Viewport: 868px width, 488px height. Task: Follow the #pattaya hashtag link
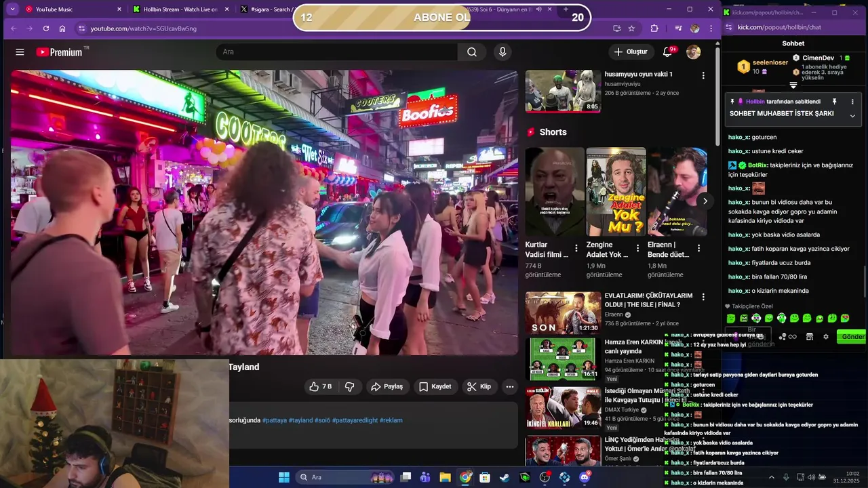coord(275,420)
